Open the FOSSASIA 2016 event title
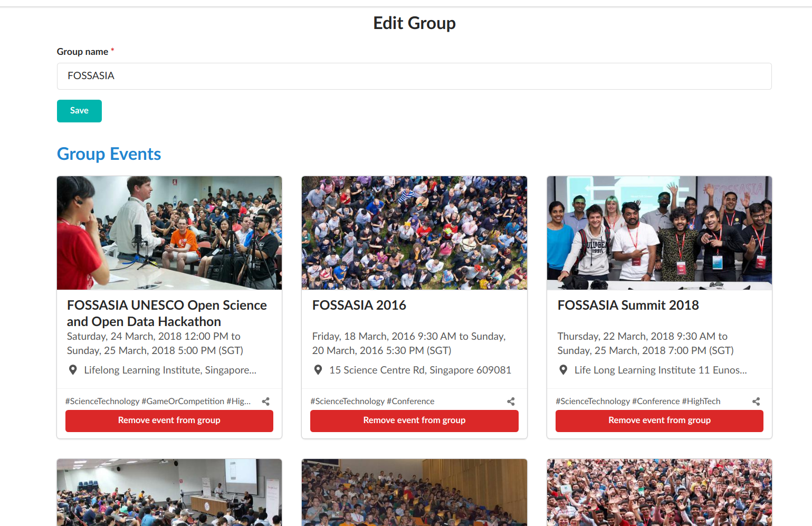Screen dimensions: 812x526 coord(359,305)
